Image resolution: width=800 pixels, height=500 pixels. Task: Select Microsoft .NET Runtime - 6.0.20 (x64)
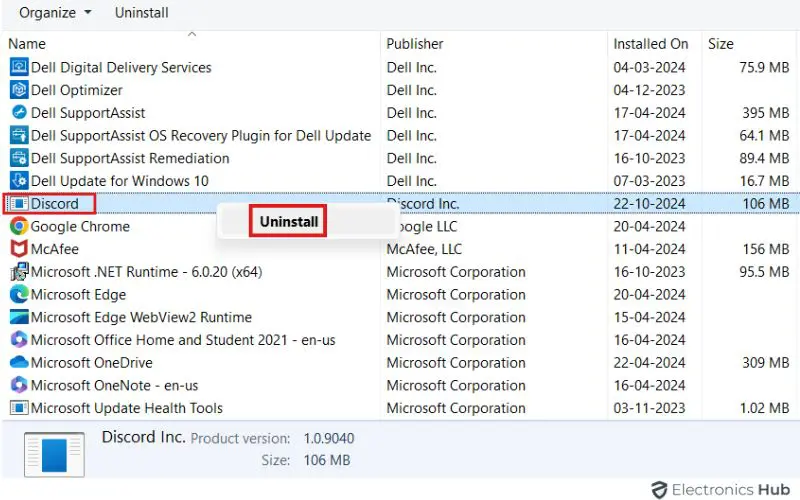146,272
